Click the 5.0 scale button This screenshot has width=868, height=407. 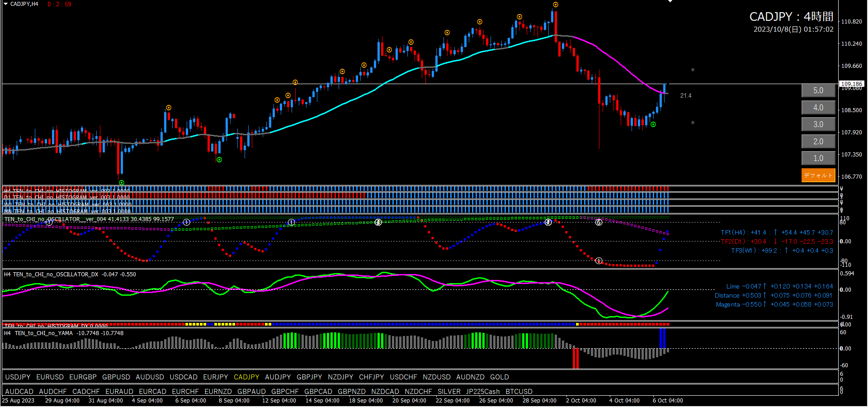click(818, 90)
